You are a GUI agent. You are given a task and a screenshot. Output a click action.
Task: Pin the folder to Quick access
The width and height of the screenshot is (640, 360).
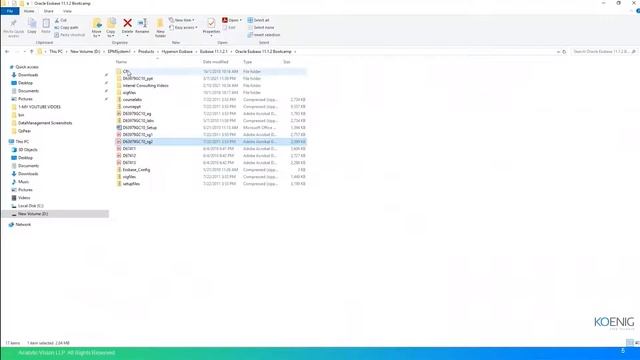coord(13,27)
